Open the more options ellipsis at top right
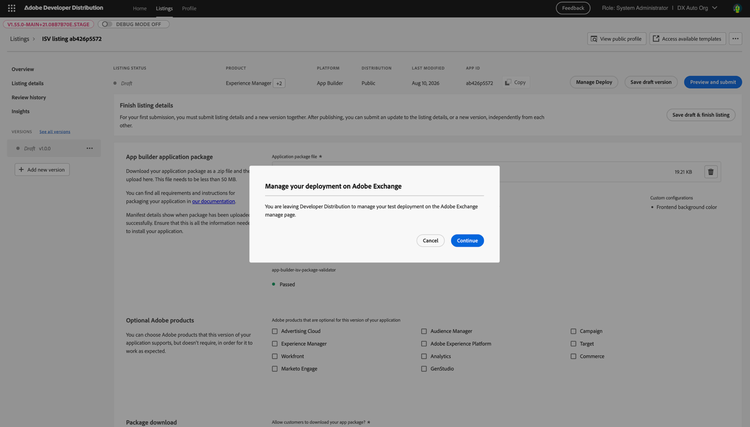 (735, 39)
